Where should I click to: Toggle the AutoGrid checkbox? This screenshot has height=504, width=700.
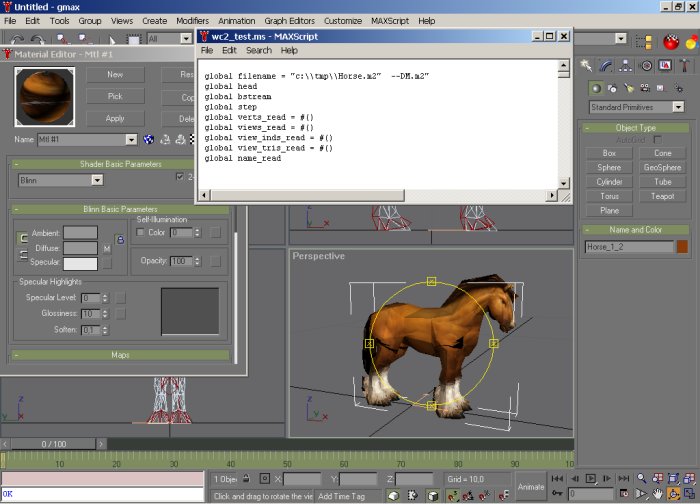(x=658, y=140)
